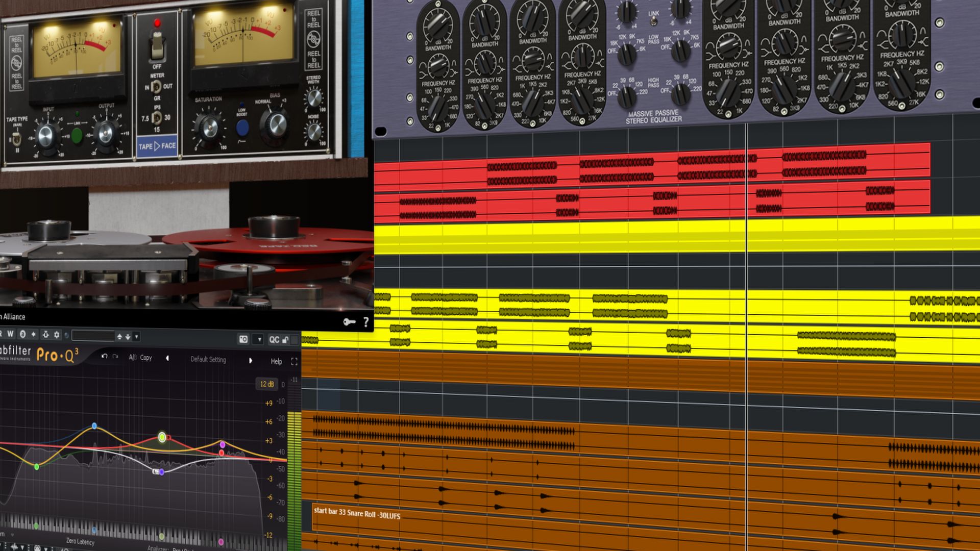The width and height of the screenshot is (980, 551).
Task: Select the green low EQ band node
Action: click(x=37, y=466)
